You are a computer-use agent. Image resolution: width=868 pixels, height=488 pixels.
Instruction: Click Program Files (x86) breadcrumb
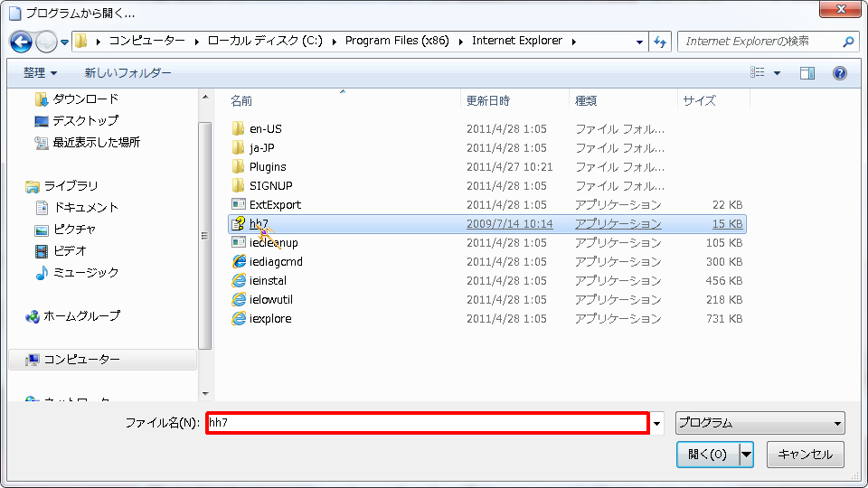click(x=397, y=41)
